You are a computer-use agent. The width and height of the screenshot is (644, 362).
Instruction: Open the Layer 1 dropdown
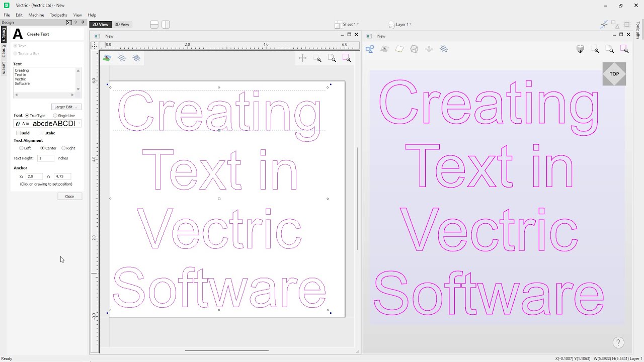400,25
